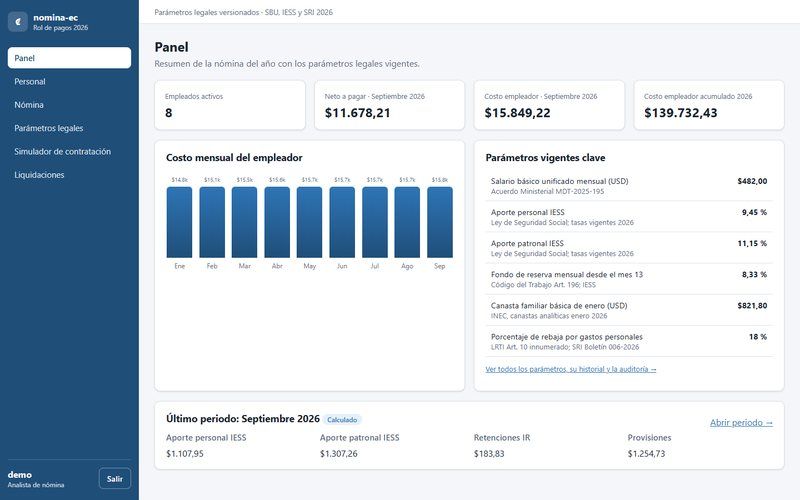Select the Ago bar in the chart
This screenshot has height=500, width=800.
coord(407,222)
